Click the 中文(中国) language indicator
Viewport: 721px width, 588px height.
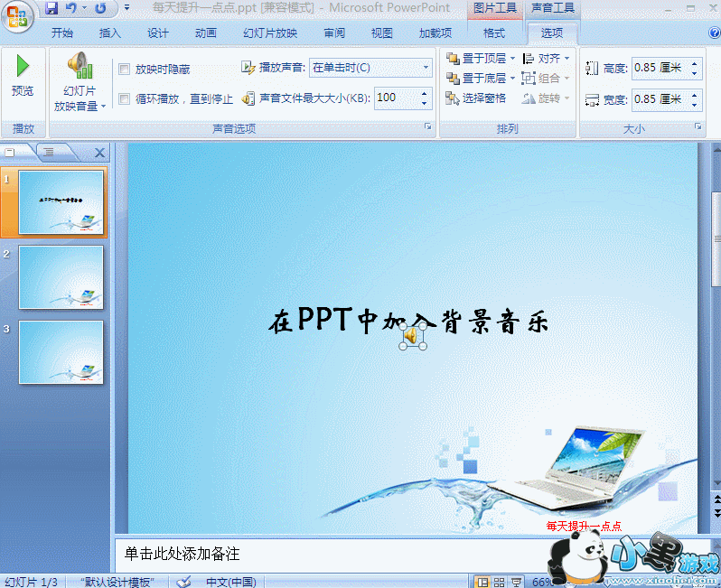click(x=231, y=582)
